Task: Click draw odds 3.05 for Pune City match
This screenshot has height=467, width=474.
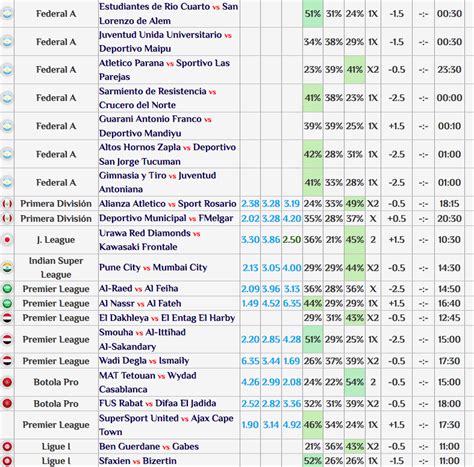Action: coord(271,268)
